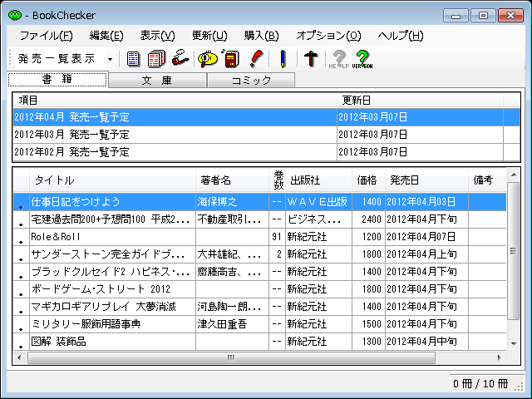
Task: Open the 発売一覧表示 dropdown
Action: pyautogui.click(x=110, y=59)
